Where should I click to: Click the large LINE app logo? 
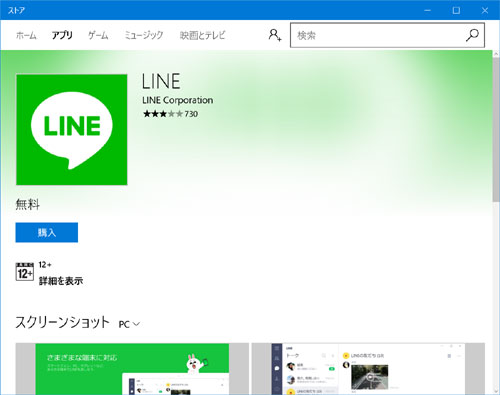coord(72,130)
